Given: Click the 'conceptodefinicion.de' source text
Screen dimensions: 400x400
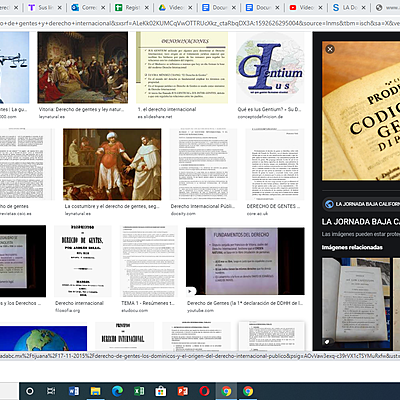Looking at the screenshot, I should click(x=260, y=117).
